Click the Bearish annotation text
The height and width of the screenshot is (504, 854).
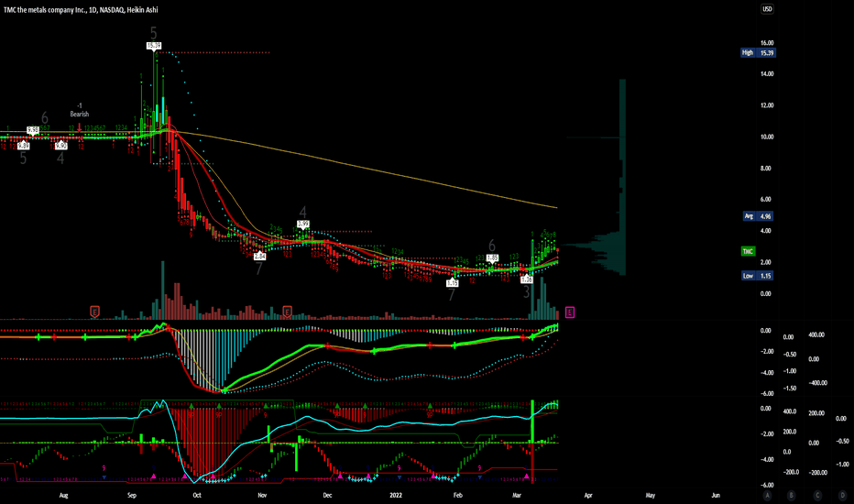[x=80, y=115]
